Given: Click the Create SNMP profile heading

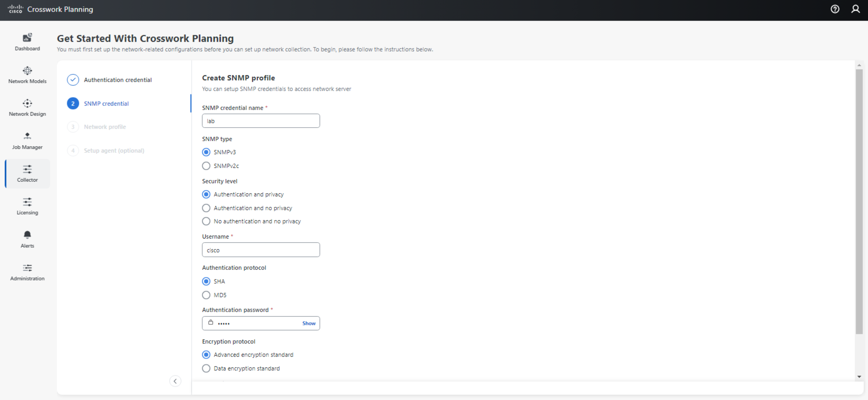Looking at the screenshot, I should tap(238, 78).
